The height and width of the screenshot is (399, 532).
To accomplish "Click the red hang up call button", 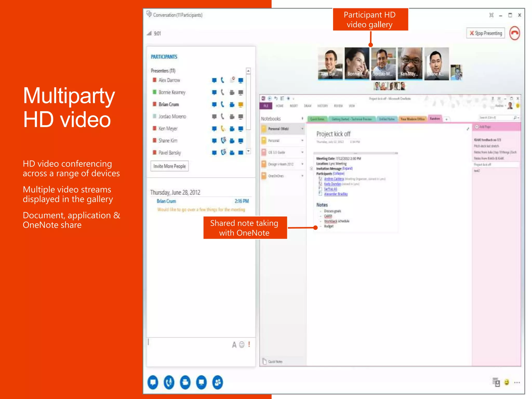I will click(x=515, y=33).
